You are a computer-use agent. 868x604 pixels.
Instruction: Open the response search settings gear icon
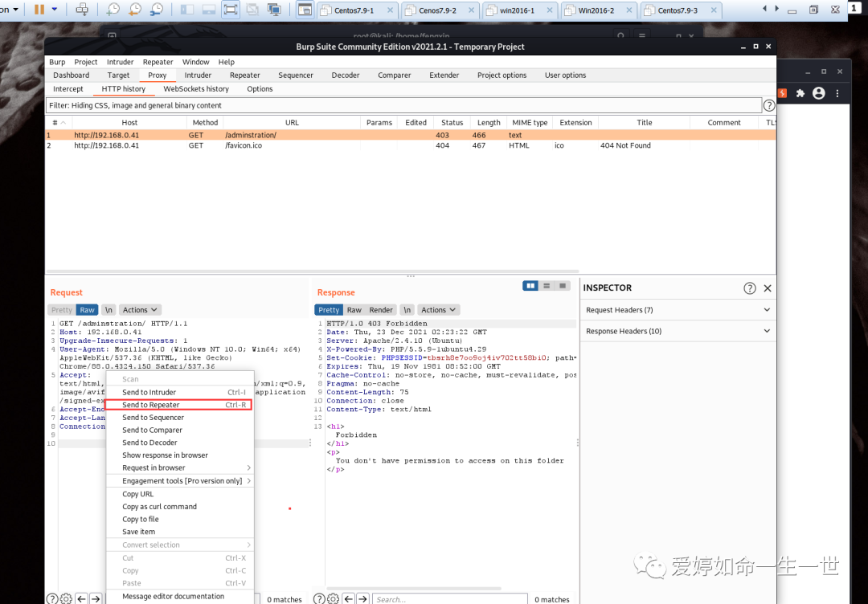click(334, 599)
